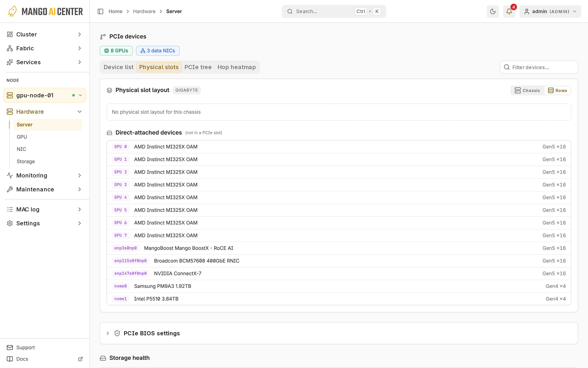588x368 pixels.
Task: Go to Hardware breadcrumb
Action: 144,11
